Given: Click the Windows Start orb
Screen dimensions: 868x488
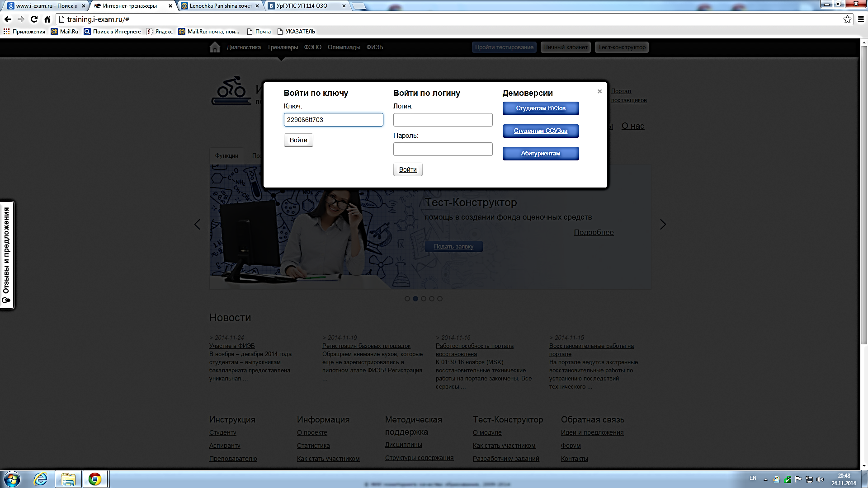Looking at the screenshot, I should coord(12,479).
